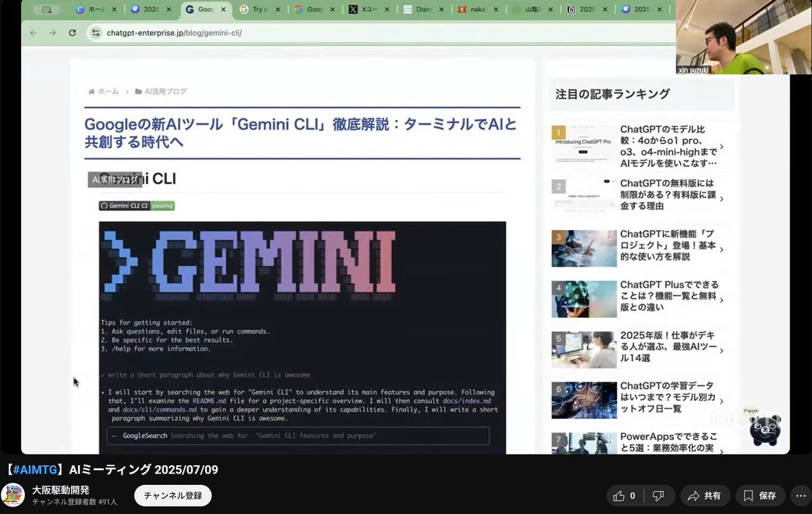The width and height of the screenshot is (812, 514).
Task: Click chevron beside プロジェクト article
Action: coord(722,249)
